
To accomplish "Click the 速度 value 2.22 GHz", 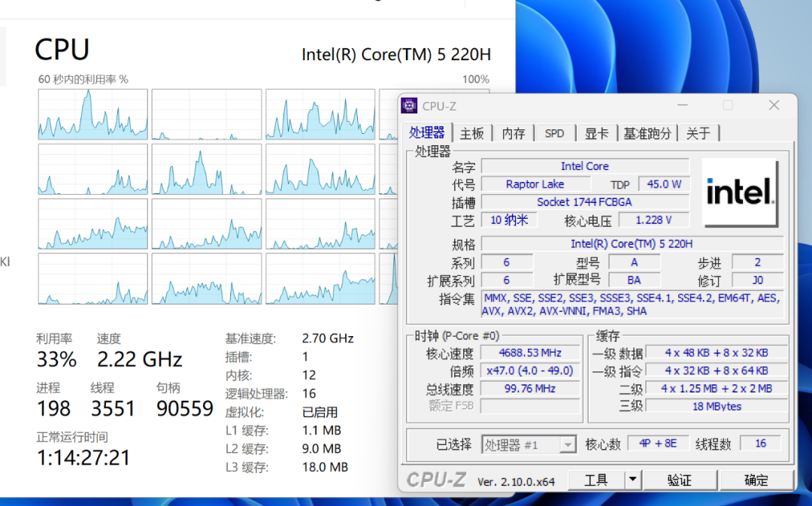I will pos(139,359).
